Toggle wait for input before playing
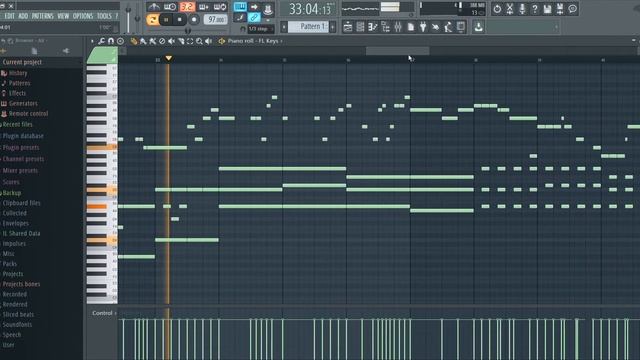Screen dimensions: 640x360 point(170,7)
